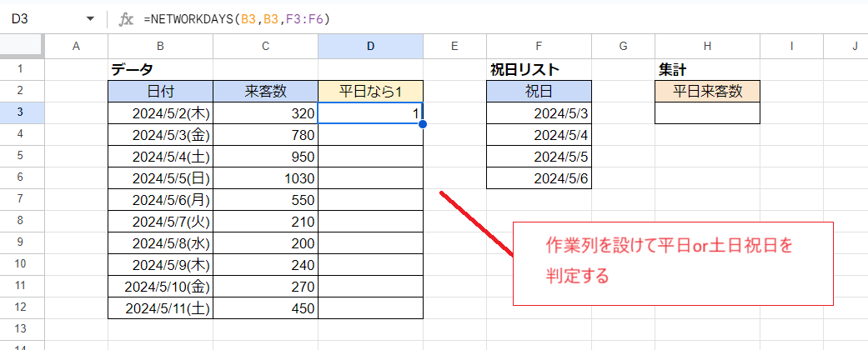Select row 3 header
Screen dimensions: 868x350
click(x=23, y=112)
